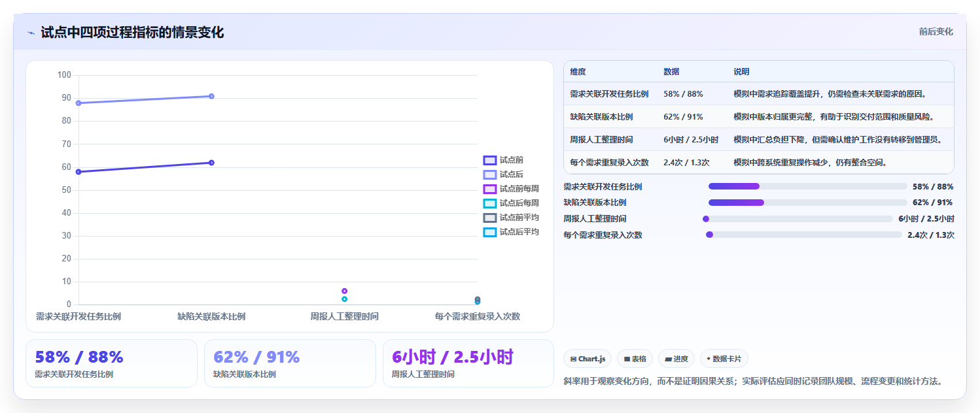
Task: Select the 每个需求重复录入次数 table row label
Action: [x=609, y=163]
